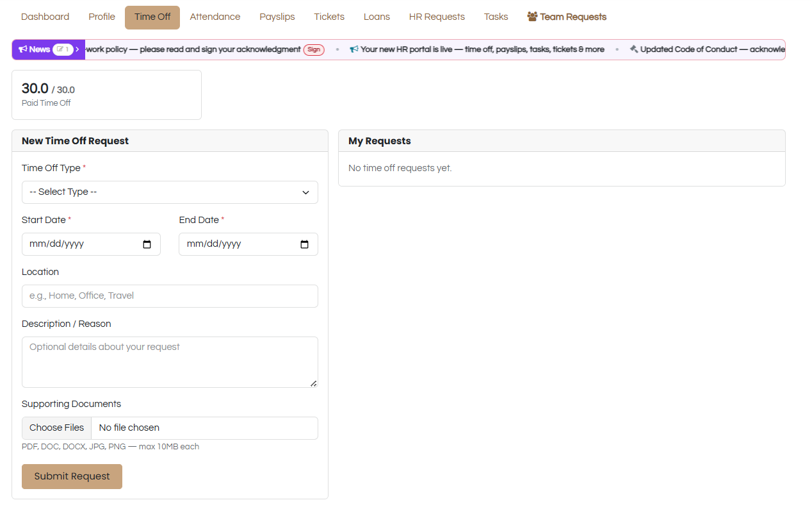Click into the Description / Reason textarea
This screenshot has width=812, height=516.
tap(170, 362)
